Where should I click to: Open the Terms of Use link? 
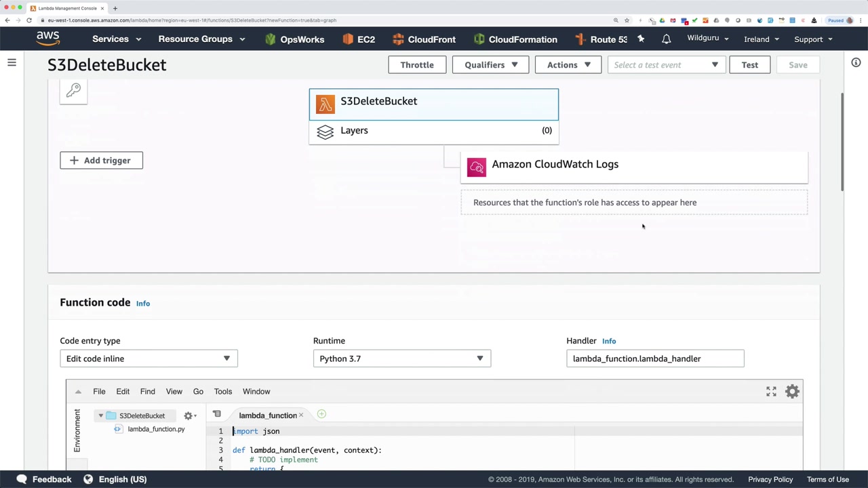pos(828,479)
